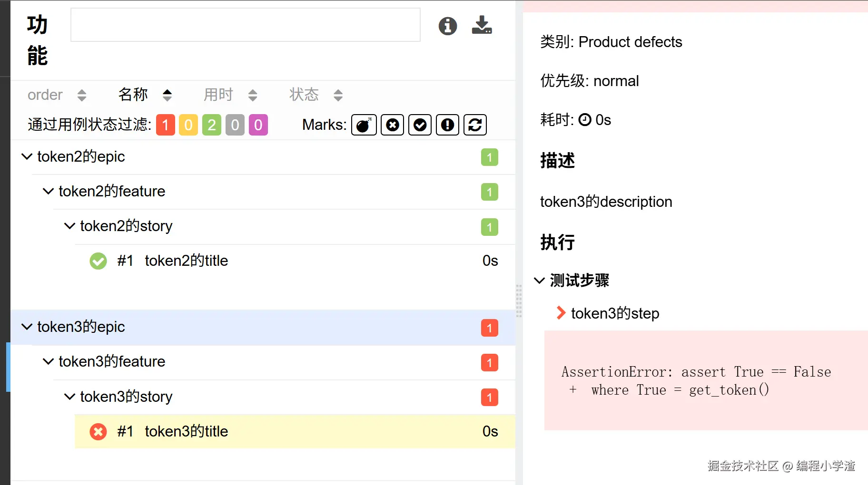Toggle the new failed mark filter

(392, 125)
